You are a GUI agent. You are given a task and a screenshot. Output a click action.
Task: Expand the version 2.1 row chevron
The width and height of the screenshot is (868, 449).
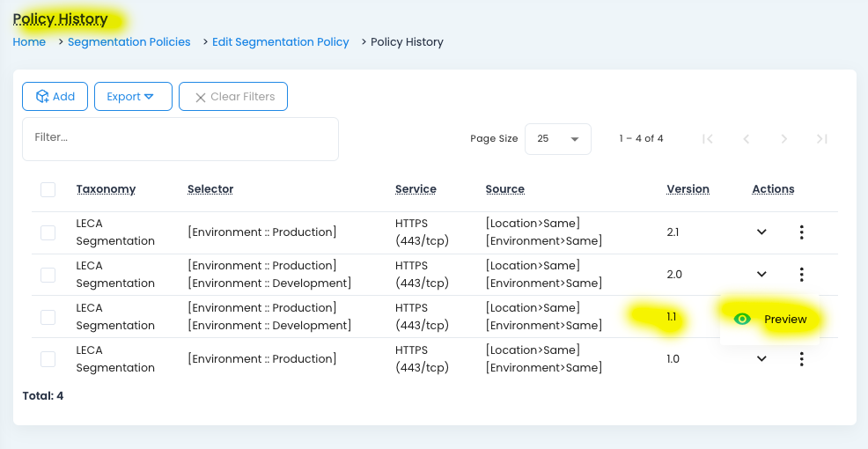point(761,232)
